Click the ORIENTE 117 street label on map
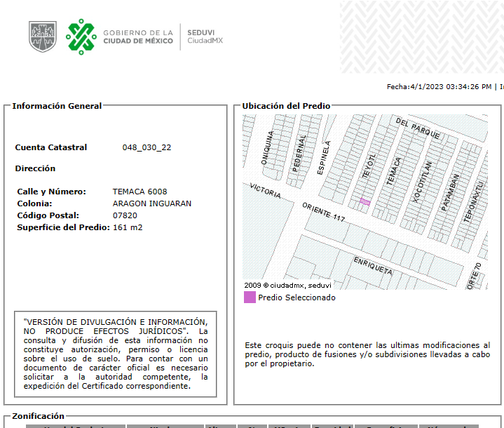This screenshot has width=504, height=428. [323, 213]
